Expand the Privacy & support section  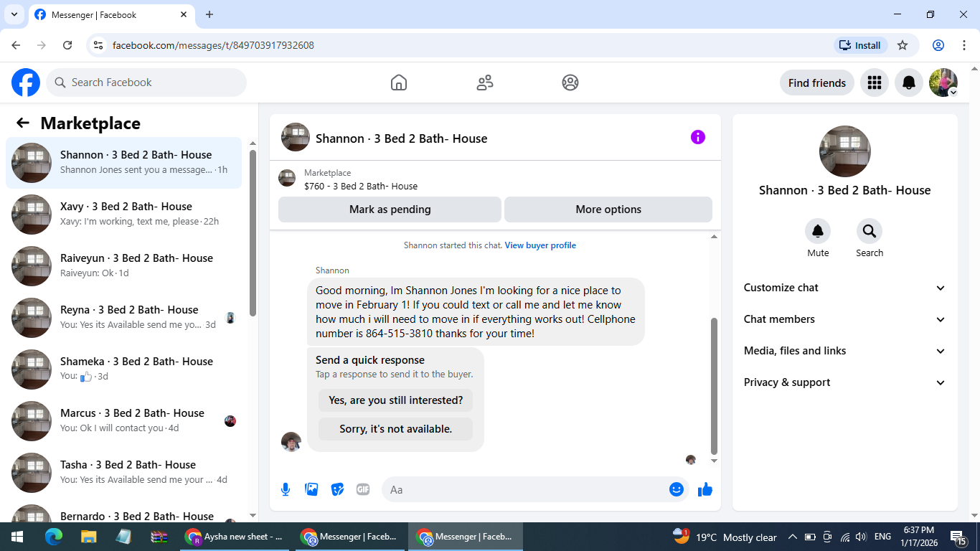coord(845,382)
